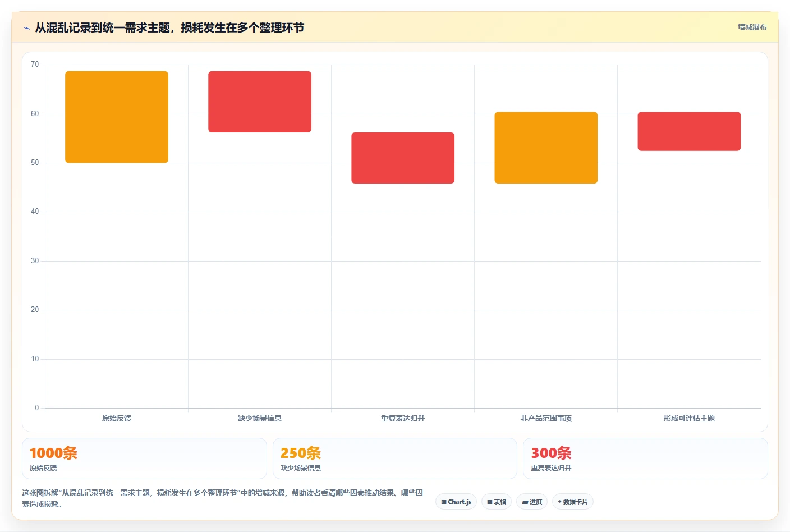
Task: Click the 原始反馈 x-axis label
Action: [x=117, y=418]
